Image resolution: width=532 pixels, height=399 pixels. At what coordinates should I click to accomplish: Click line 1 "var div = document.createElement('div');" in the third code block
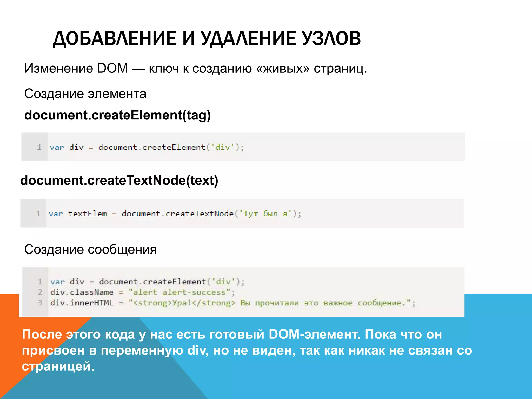pyautogui.click(x=148, y=282)
